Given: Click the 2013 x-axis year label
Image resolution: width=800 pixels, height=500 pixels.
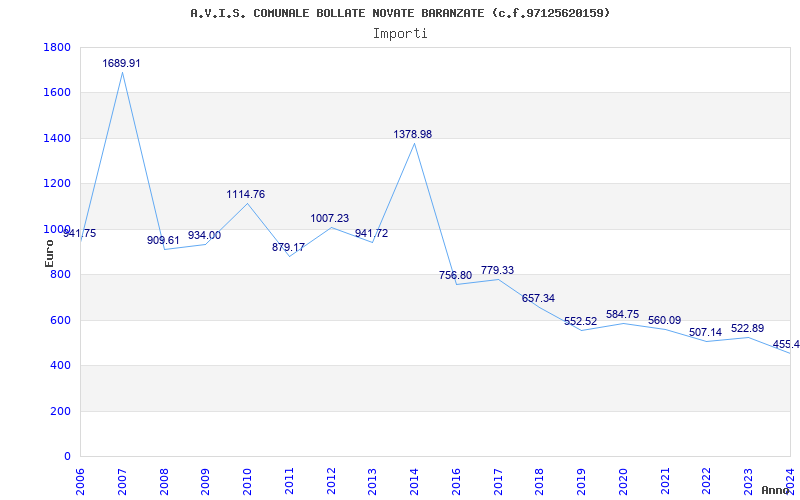Looking at the screenshot, I should (x=373, y=481).
